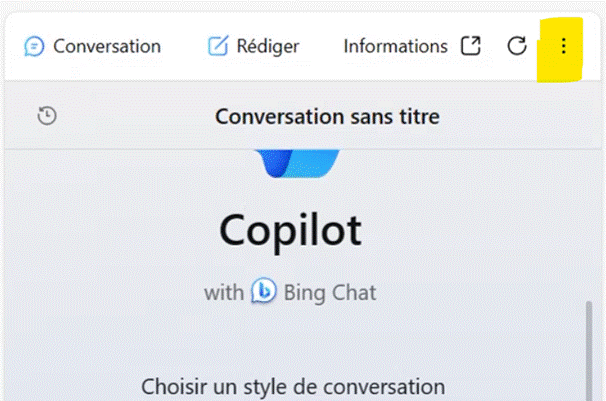Open the conversation history clock icon
The width and height of the screenshot is (606, 401).
47,116
